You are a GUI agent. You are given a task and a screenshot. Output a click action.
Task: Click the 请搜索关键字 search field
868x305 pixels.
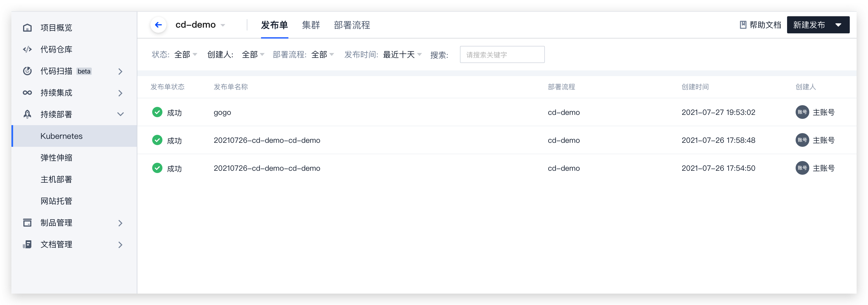[502, 55]
